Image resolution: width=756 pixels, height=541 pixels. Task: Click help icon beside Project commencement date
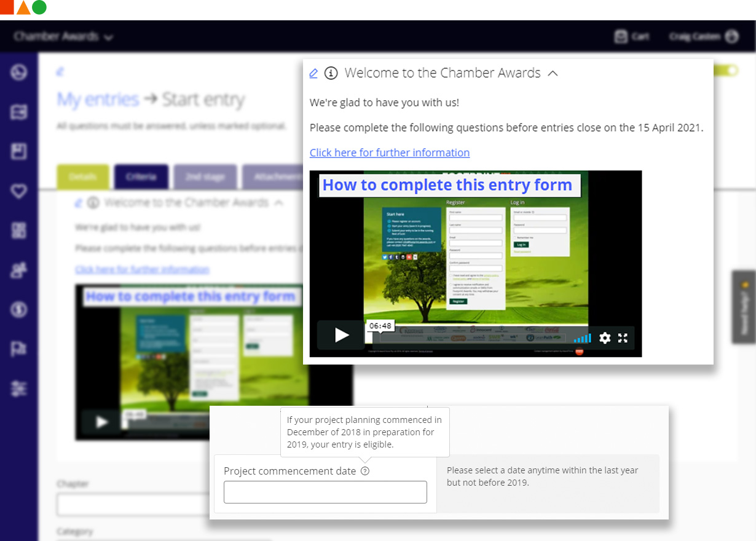[x=365, y=472]
